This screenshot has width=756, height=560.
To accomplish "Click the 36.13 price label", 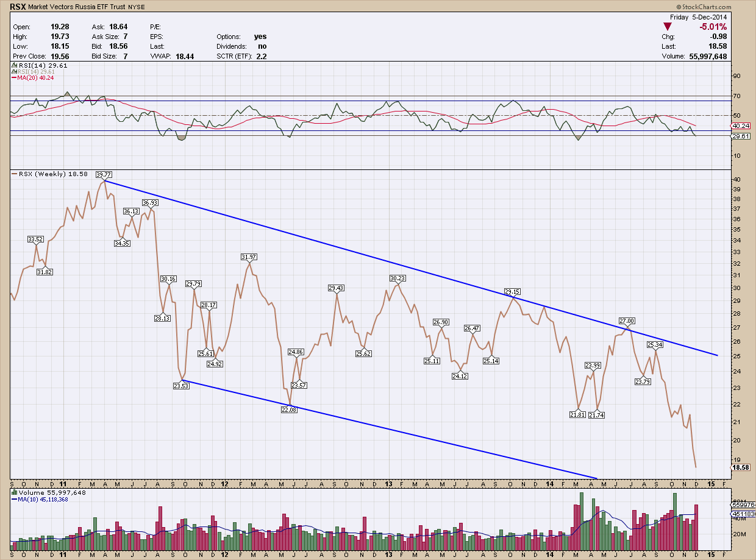I will tap(131, 211).
